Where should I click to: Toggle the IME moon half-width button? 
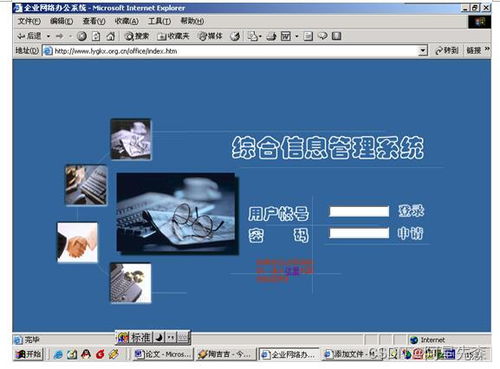pos(159,338)
